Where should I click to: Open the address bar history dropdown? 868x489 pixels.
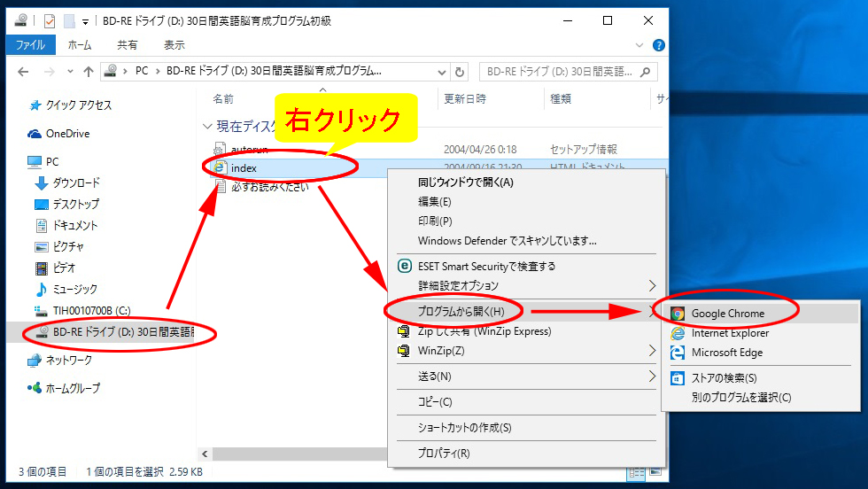coord(441,72)
